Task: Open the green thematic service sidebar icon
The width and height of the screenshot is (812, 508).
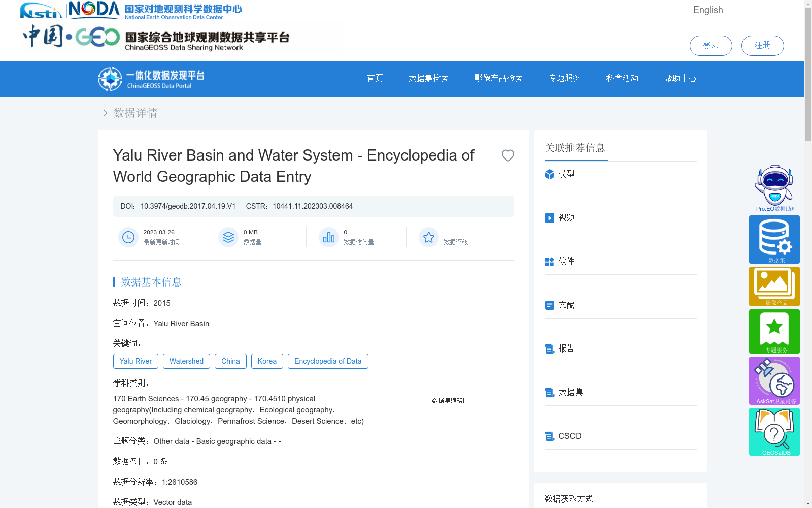Action: tap(774, 331)
